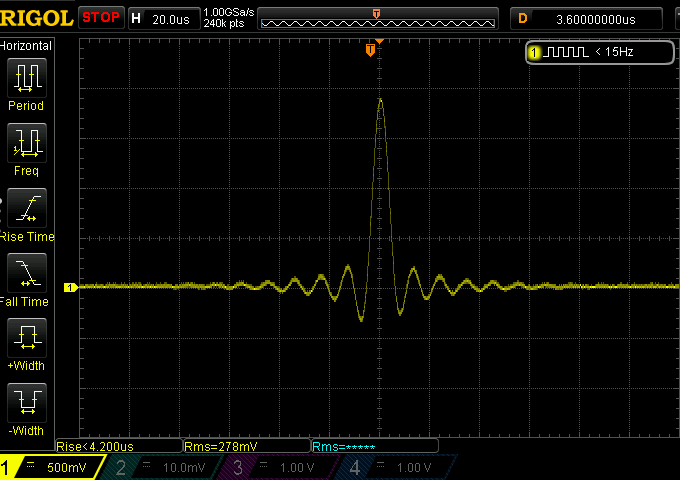Click the waveform memory overview bar

[x=378, y=19]
